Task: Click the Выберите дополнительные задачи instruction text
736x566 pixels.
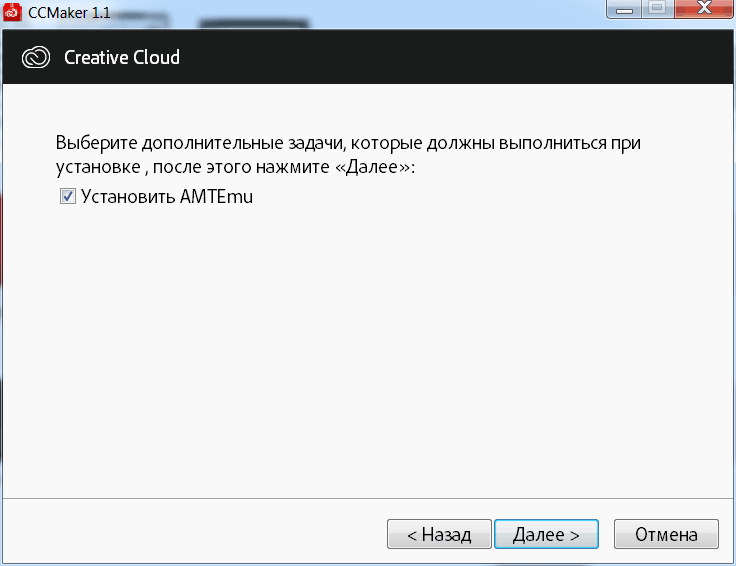Action: [x=348, y=155]
